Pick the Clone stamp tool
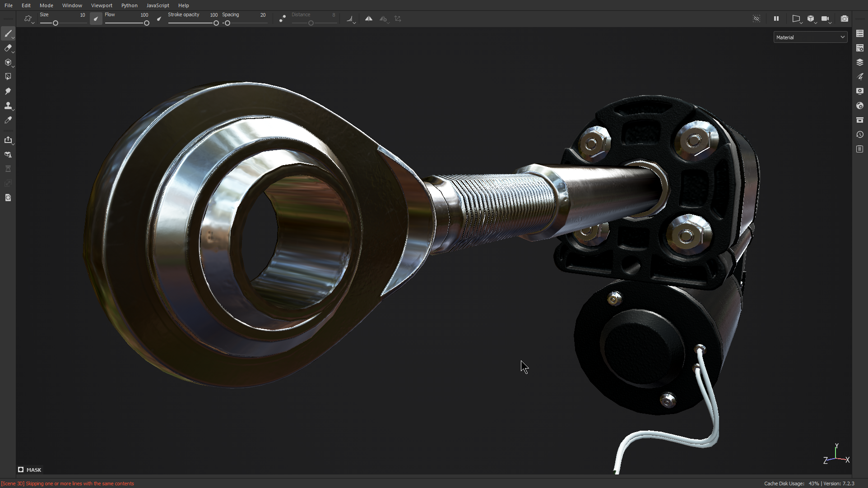Screen dimensions: 868x488 point(8,106)
